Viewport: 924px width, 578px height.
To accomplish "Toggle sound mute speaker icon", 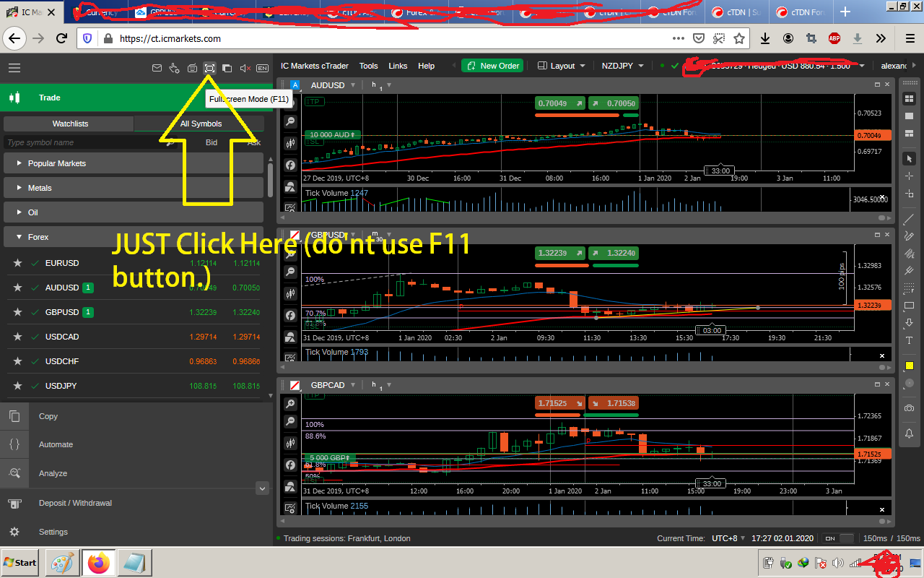I will pyautogui.click(x=245, y=68).
